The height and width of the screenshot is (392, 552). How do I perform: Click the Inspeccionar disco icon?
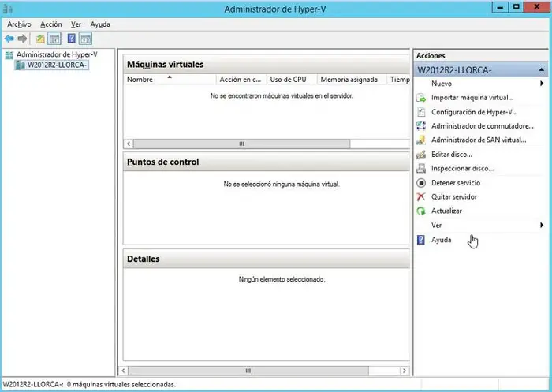421,168
